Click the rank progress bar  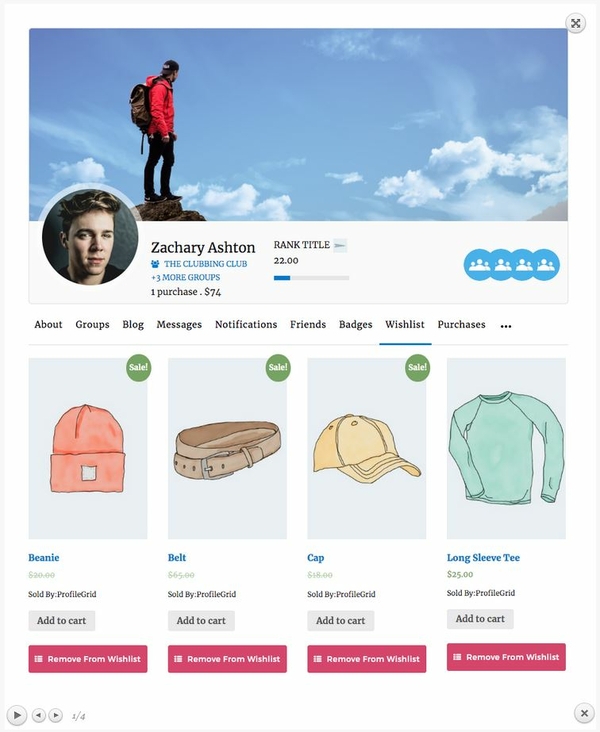point(311,278)
